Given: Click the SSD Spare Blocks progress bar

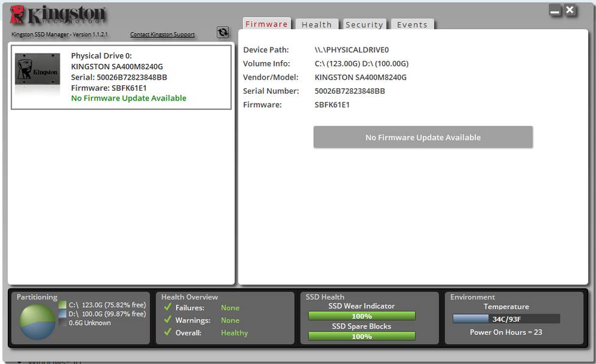Looking at the screenshot, I should click(361, 336).
